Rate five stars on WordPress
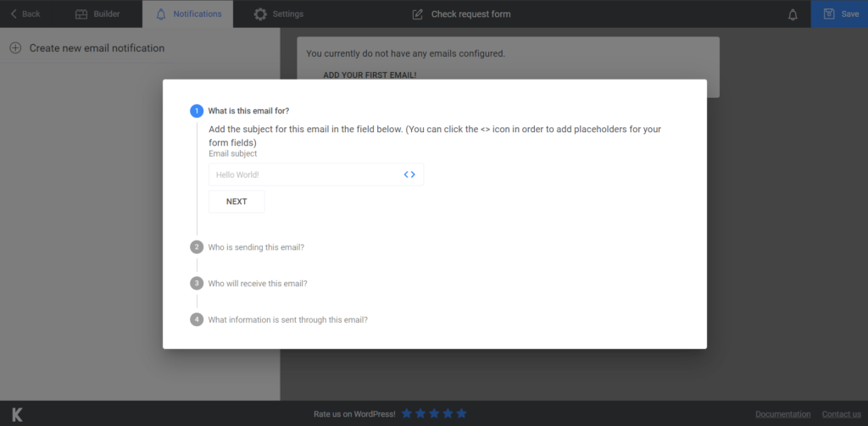 (462, 413)
